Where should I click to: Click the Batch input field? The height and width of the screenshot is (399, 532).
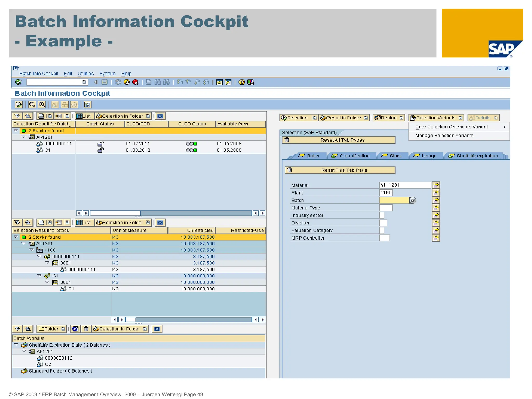tap(394, 200)
